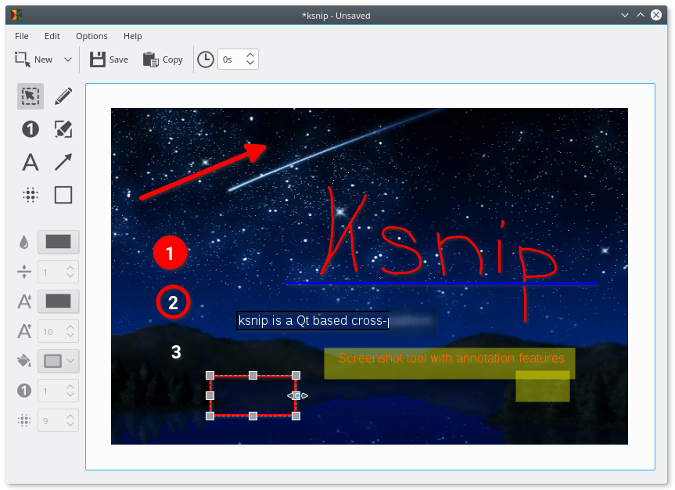Open the File menu
This screenshot has height=490, width=675.
click(21, 36)
